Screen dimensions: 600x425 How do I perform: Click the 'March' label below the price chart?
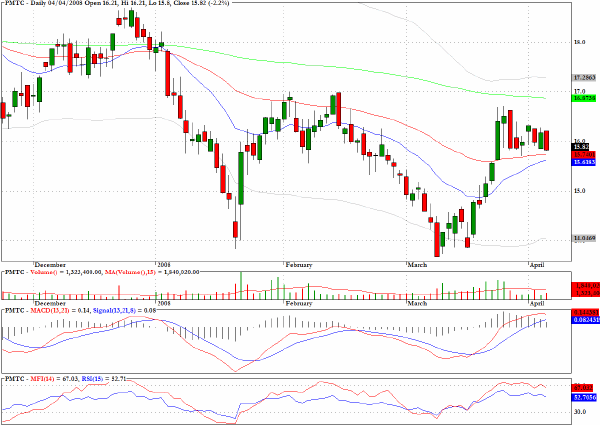click(417, 265)
